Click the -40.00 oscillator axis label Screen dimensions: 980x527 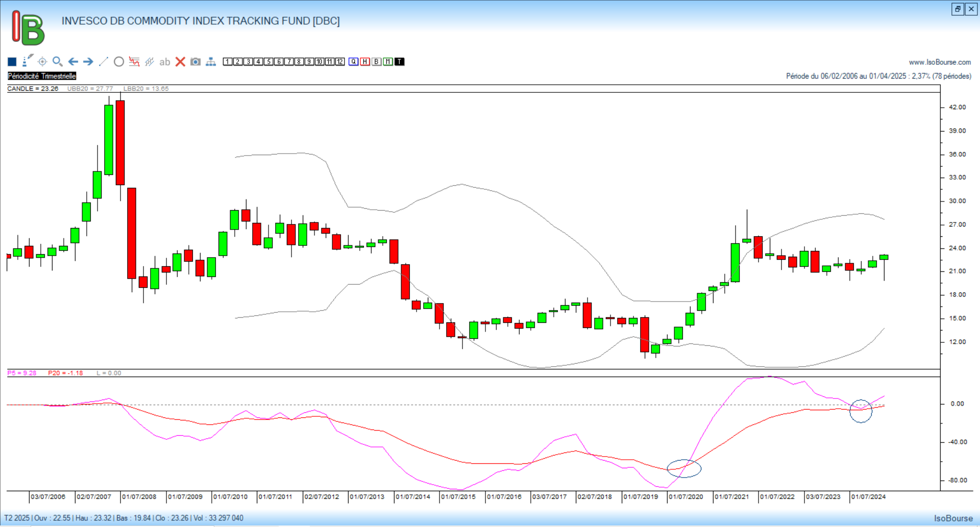[957, 442]
